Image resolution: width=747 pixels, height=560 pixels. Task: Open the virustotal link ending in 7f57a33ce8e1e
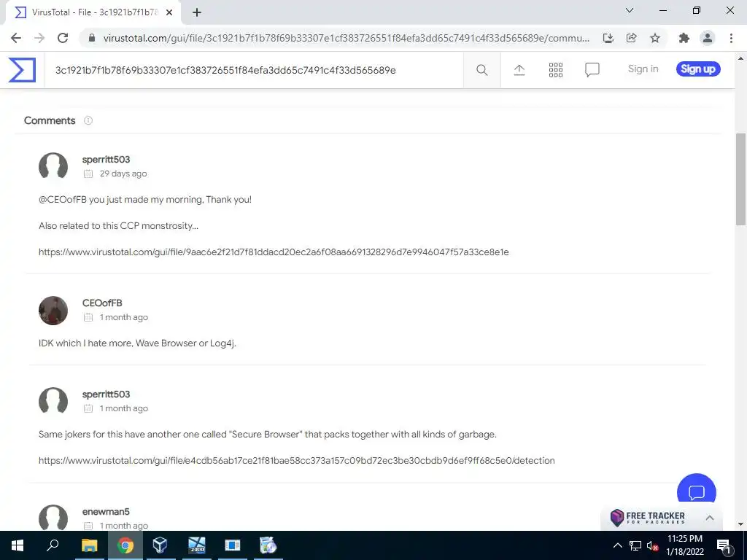tap(274, 252)
